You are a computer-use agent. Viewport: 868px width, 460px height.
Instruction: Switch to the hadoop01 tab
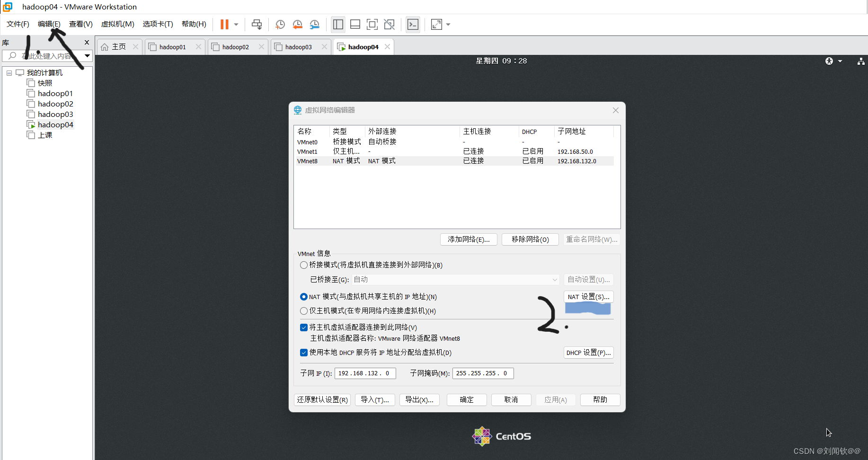(x=173, y=46)
